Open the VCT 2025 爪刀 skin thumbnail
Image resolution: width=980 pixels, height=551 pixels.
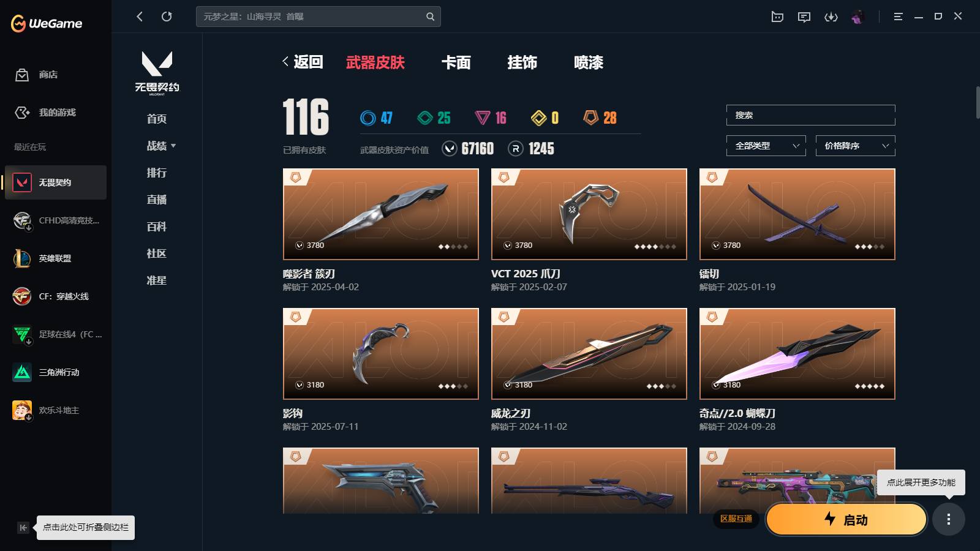(x=589, y=214)
